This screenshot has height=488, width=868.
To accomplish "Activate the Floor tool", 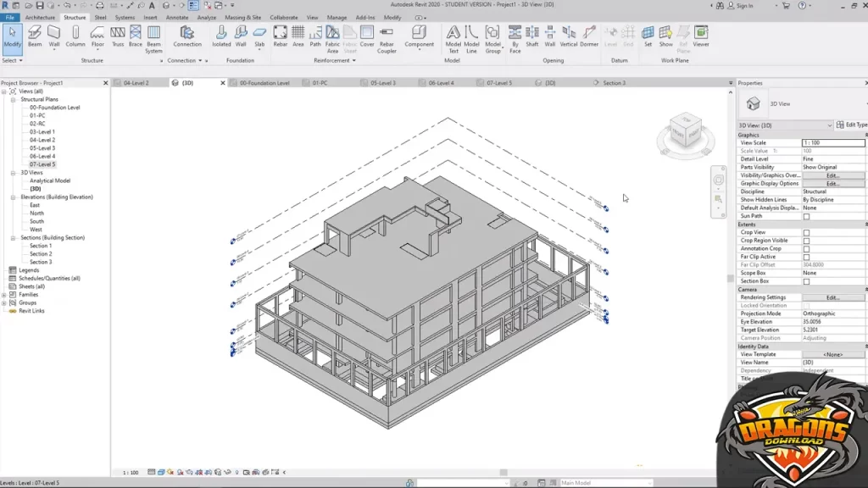I will coord(97,36).
